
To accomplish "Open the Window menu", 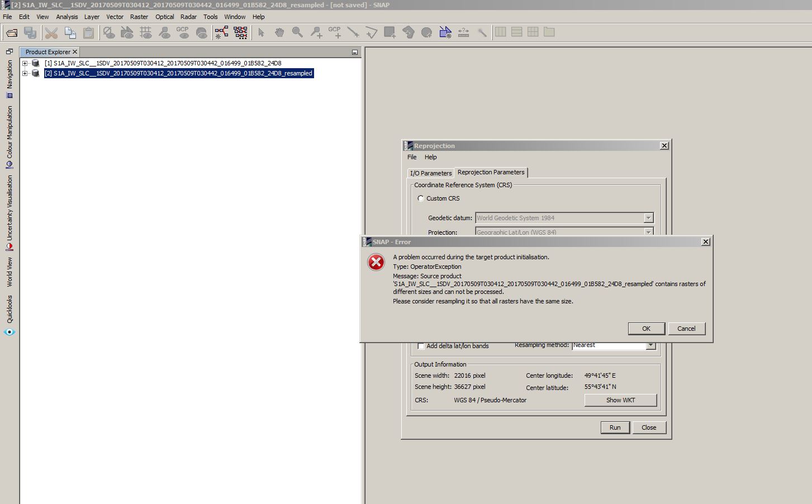I will (235, 17).
